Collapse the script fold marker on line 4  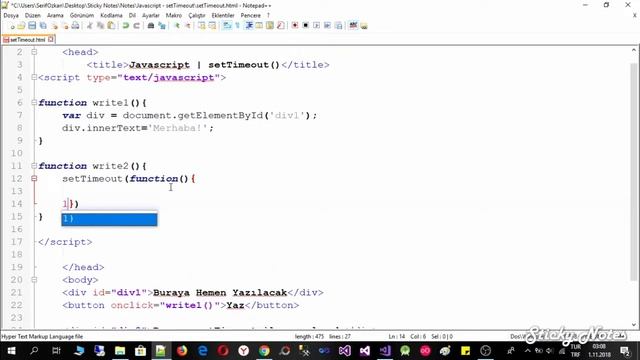[34, 77]
